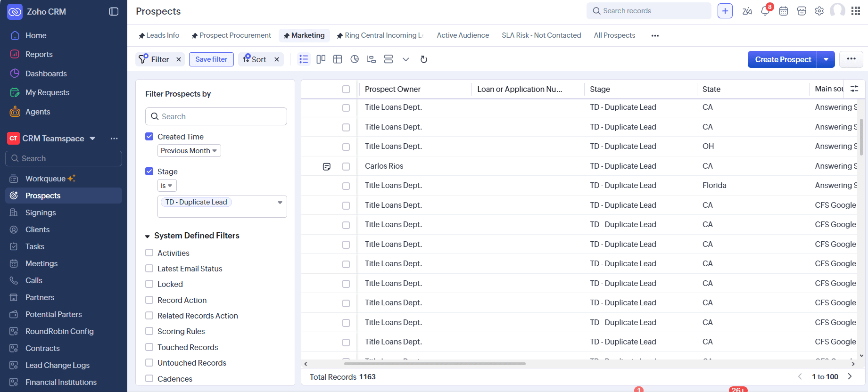Open the Filter button
This screenshot has height=392, width=868.
tap(154, 59)
